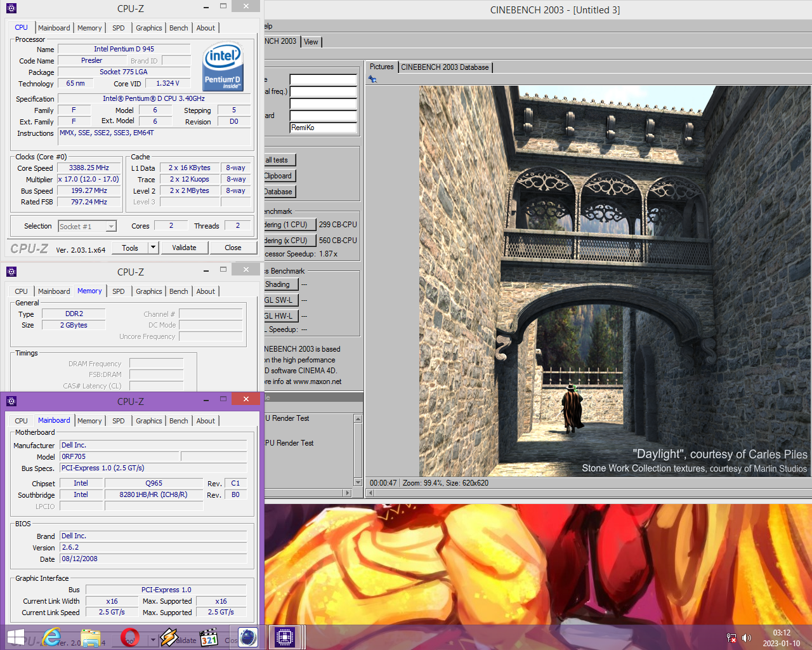Select the '560 CB-CPU' result
This screenshot has width=812, height=650.
(x=338, y=241)
